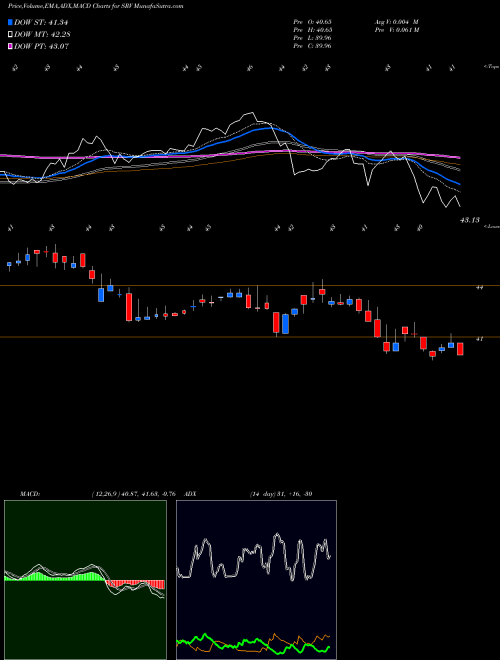This screenshot has width=500, height=660.
Task: Click the 'Avg V: 0.004 M' volume text
Action: pyautogui.click(x=396, y=22)
